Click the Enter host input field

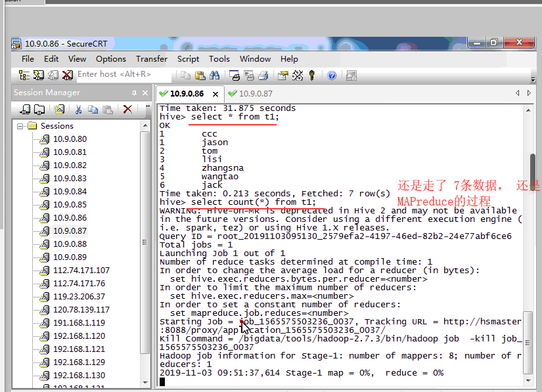pos(123,75)
